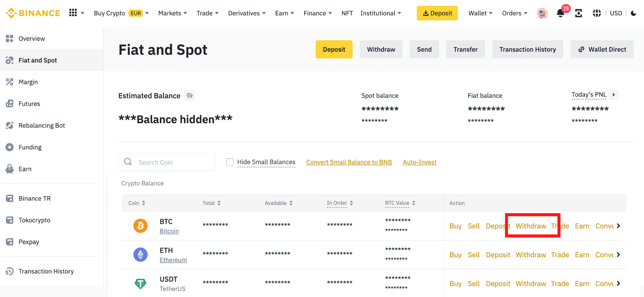The width and height of the screenshot is (644, 297).
Task: Click the Bitcoin coin icon
Action: click(x=140, y=226)
